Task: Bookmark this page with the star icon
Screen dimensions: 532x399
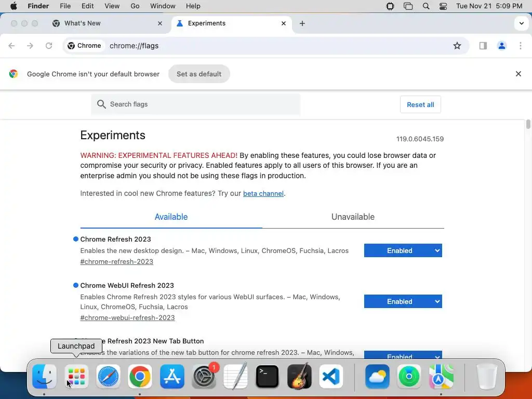Action: tap(457, 46)
